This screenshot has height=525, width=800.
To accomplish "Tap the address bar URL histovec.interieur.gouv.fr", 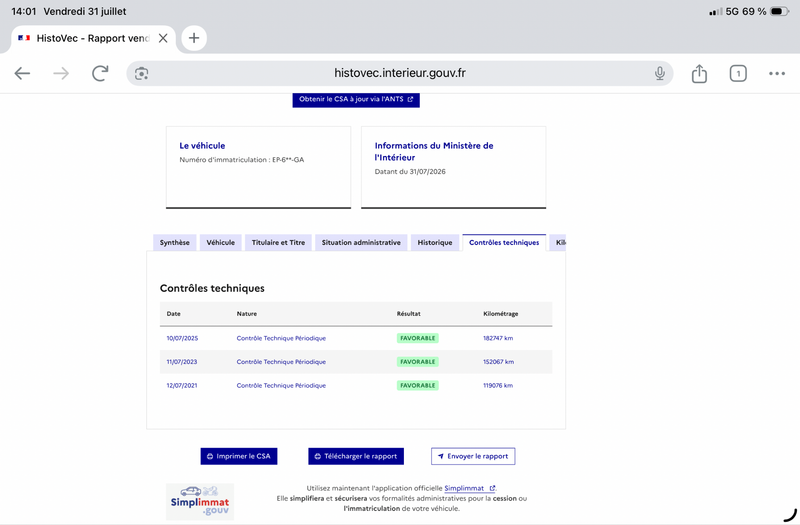I will click(x=399, y=73).
